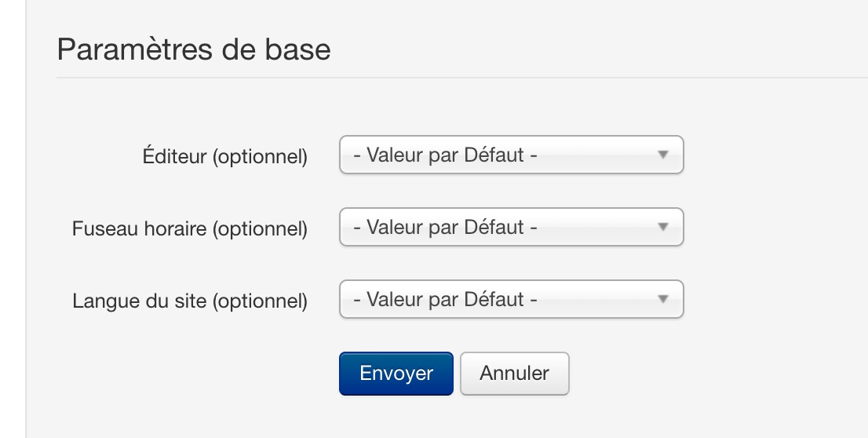The width and height of the screenshot is (868, 438).
Task: Expand the time zone combo box
Action: coord(511,227)
